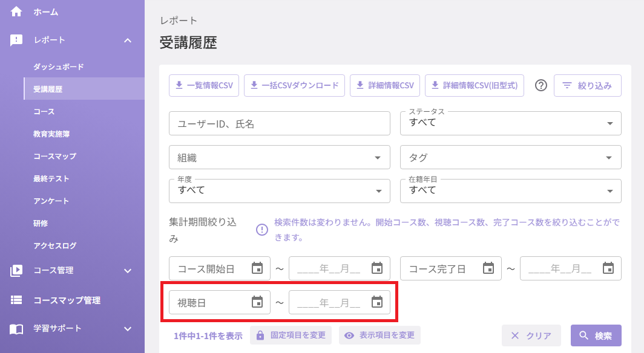Expand the 学習サポート menu section

(128, 329)
